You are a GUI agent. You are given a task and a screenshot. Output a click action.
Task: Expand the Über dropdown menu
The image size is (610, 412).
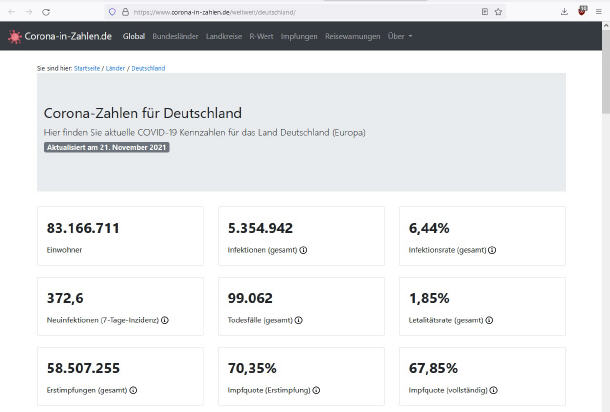pos(399,36)
